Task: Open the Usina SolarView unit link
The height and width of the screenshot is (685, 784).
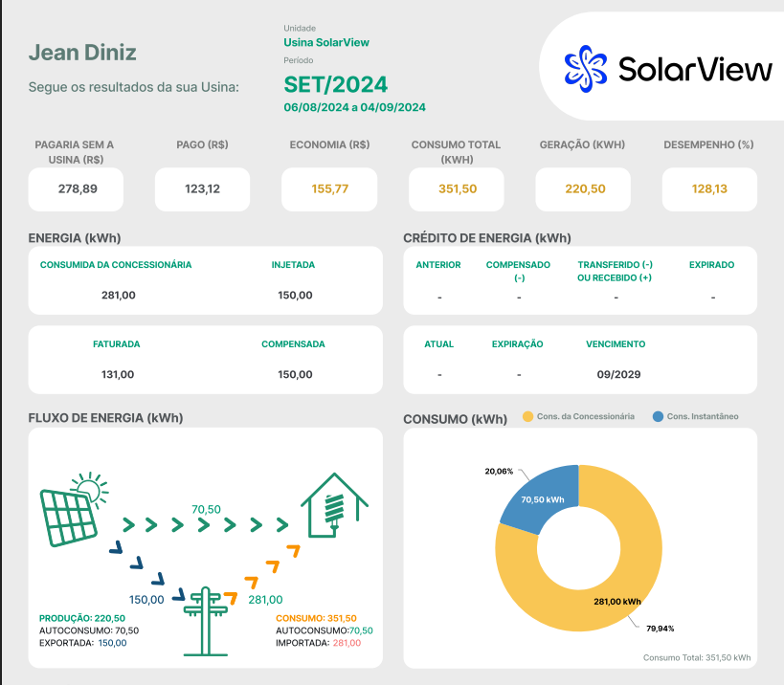Action: pos(326,42)
